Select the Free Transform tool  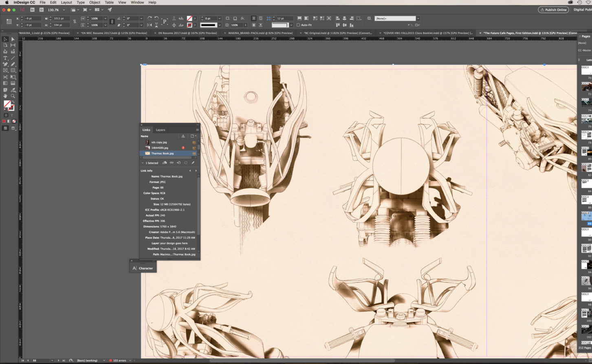13,77
